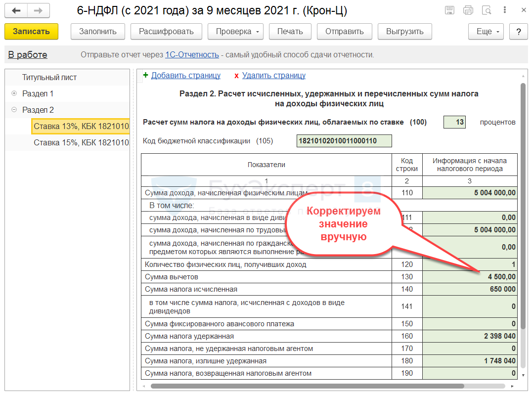Image resolution: width=532 pixels, height=393 pixels.
Task: Select line 110 value 5 004 000,00
Action: click(x=470, y=193)
